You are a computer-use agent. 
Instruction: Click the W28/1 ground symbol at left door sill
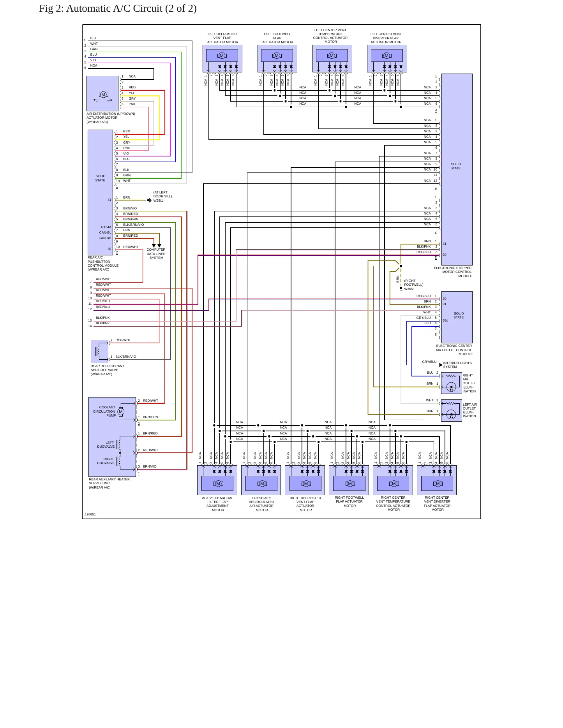tap(149, 200)
